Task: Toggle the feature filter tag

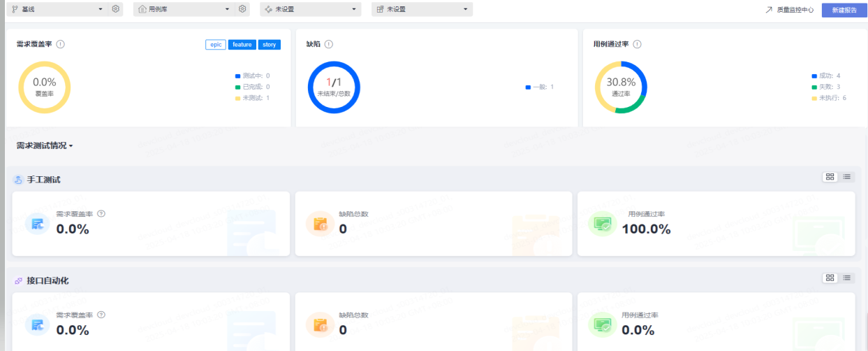Action: pos(242,45)
